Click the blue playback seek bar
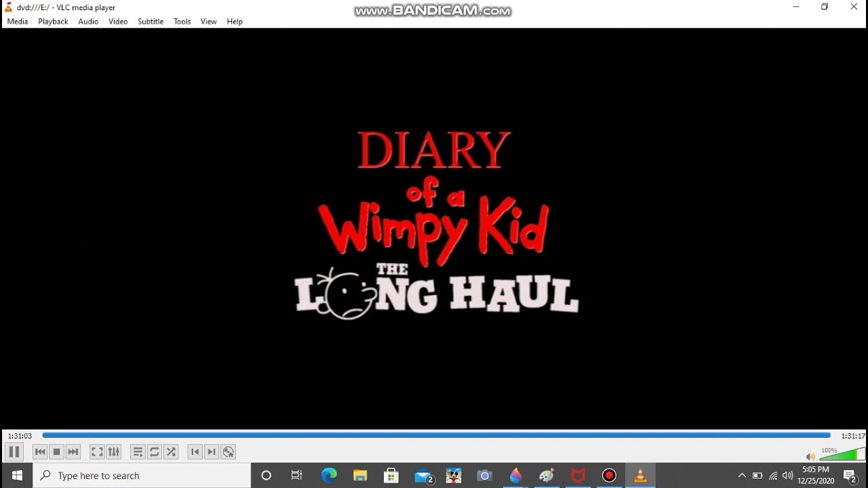The image size is (868, 488). pyautogui.click(x=436, y=435)
